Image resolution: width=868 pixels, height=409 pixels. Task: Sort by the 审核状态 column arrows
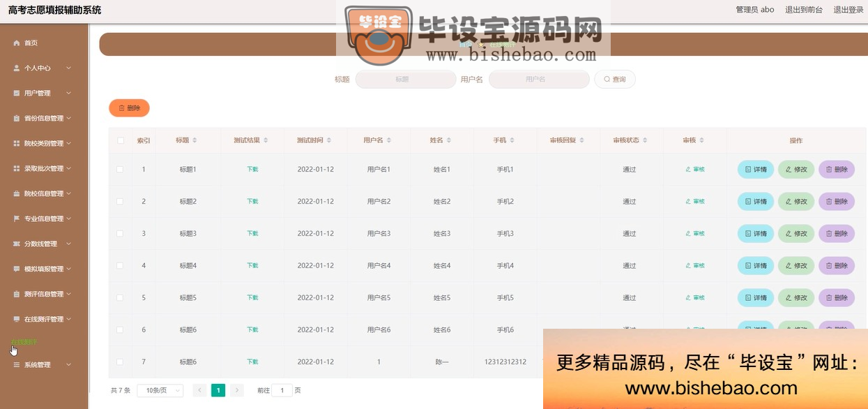pyautogui.click(x=645, y=140)
